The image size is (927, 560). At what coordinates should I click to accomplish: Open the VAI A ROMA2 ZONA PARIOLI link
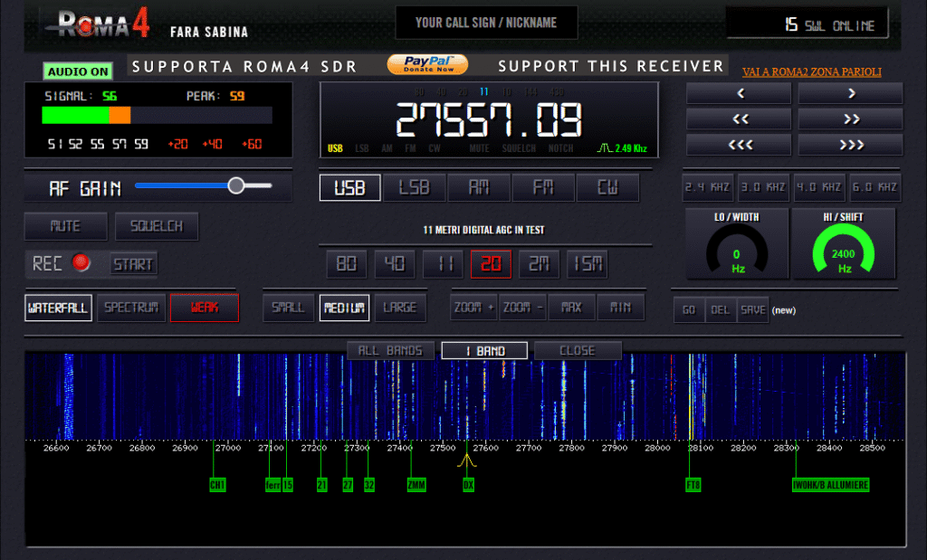[x=811, y=71]
